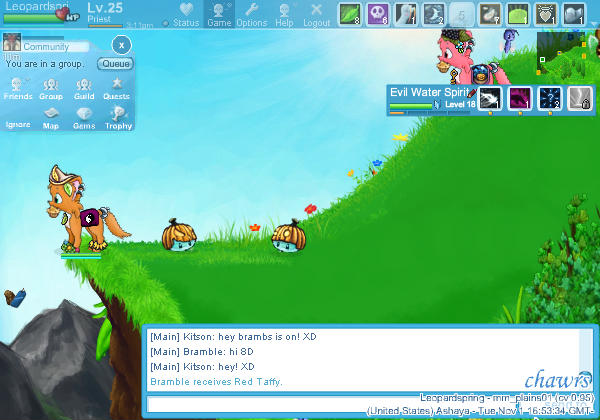Open the Map
The image size is (600, 420).
tap(51, 119)
